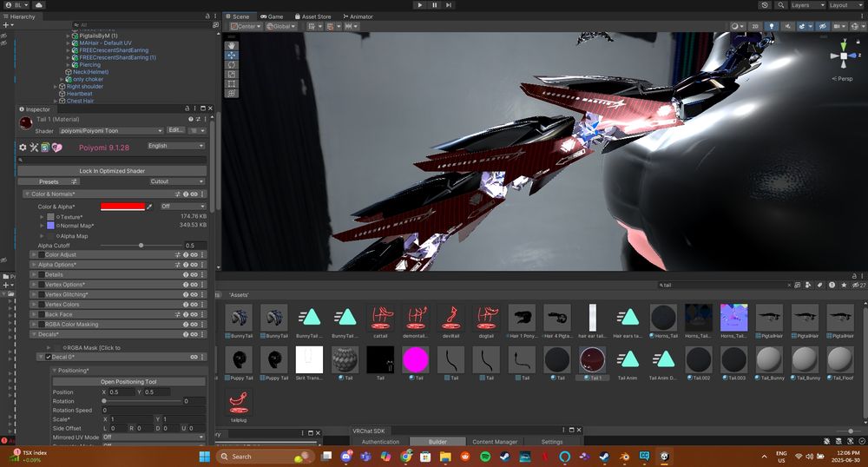Click the Inspector lock icon
The width and height of the screenshot is (868, 467).
click(x=187, y=109)
